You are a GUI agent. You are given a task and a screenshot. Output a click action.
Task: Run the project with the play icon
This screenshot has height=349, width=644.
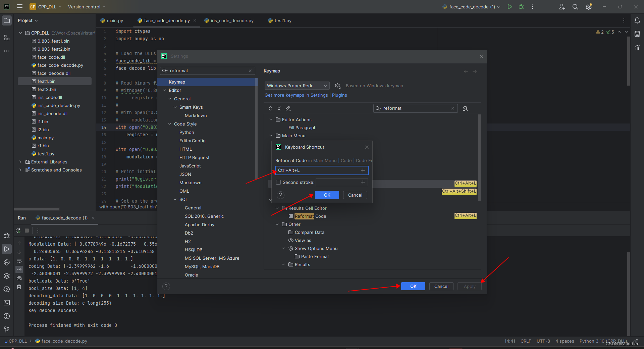tap(509, 7)
